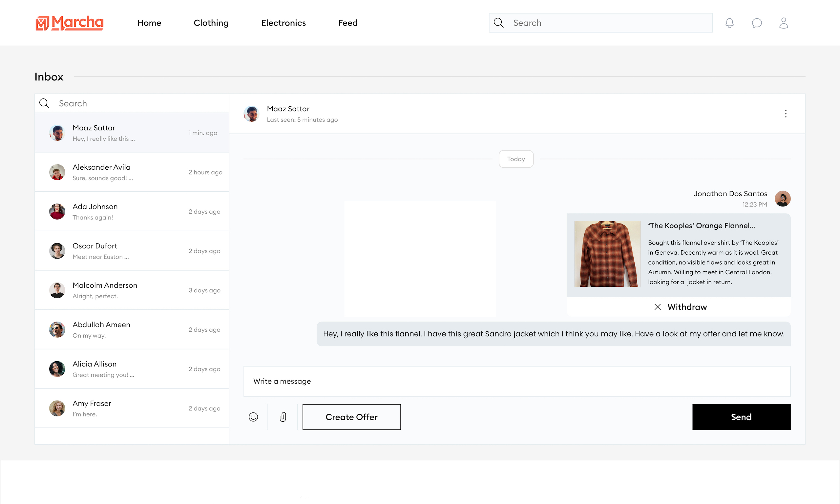
Task: Open the notifications bell
Action: 729,23
